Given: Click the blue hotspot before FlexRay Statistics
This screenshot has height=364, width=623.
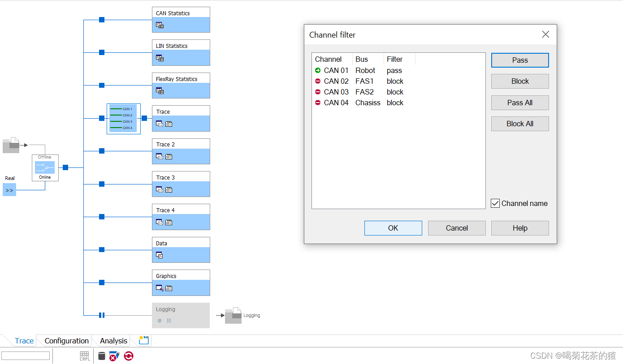Looking at the screenshot, I should tap(102, 85).
